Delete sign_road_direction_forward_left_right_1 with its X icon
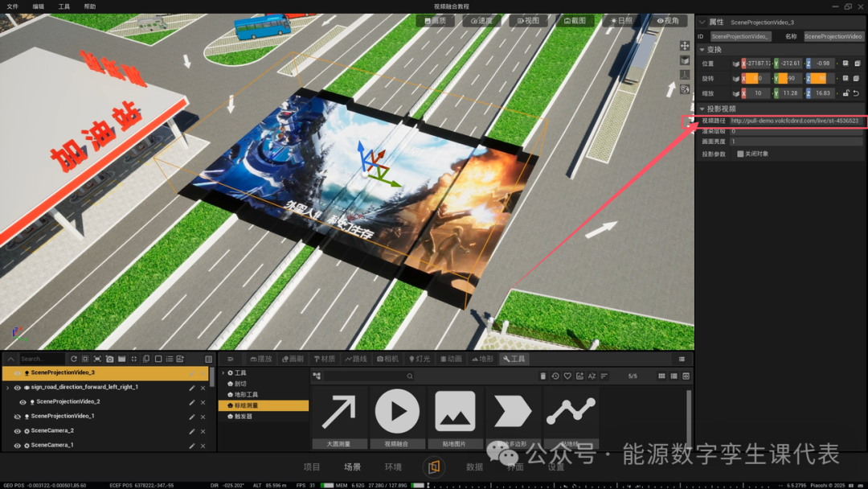 point(203,388)
